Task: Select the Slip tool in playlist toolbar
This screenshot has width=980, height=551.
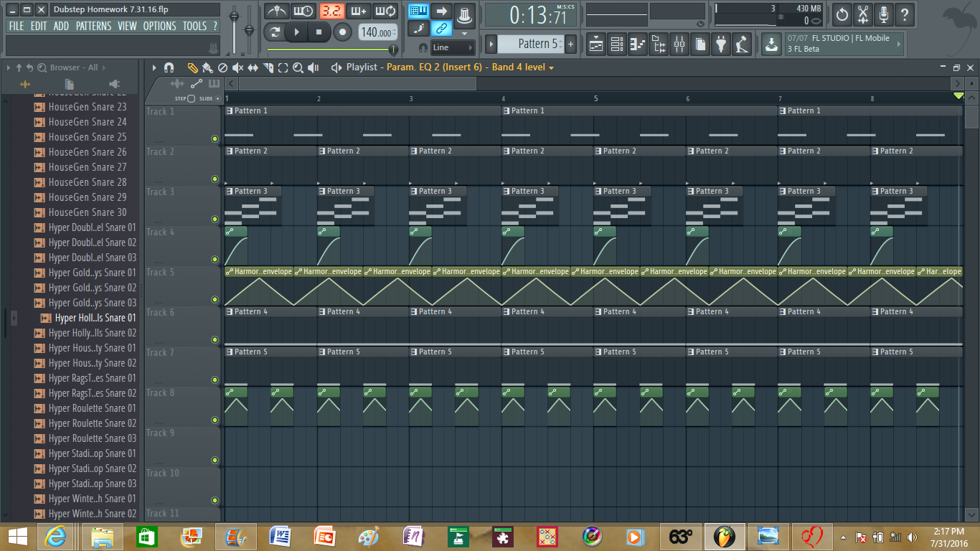Action: coord(253,67)
